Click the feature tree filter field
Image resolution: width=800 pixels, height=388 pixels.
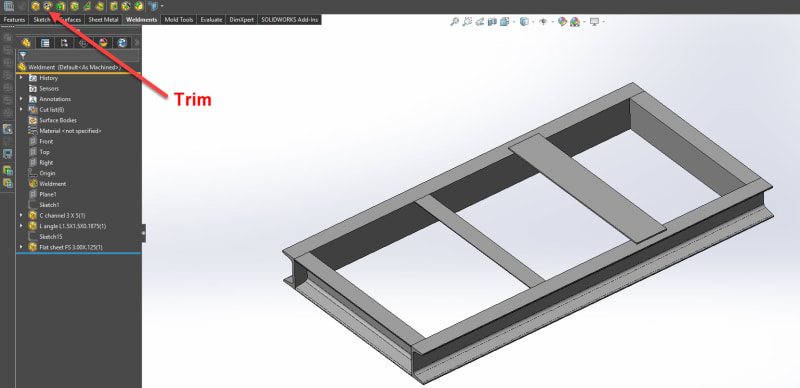[x=78, y=55]
